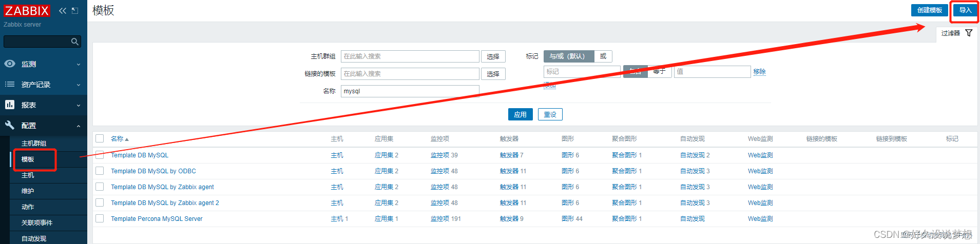Check the box for Template DB MySQL by Zabbix agent
Screen dimensions: 980x244
(100, 187)
